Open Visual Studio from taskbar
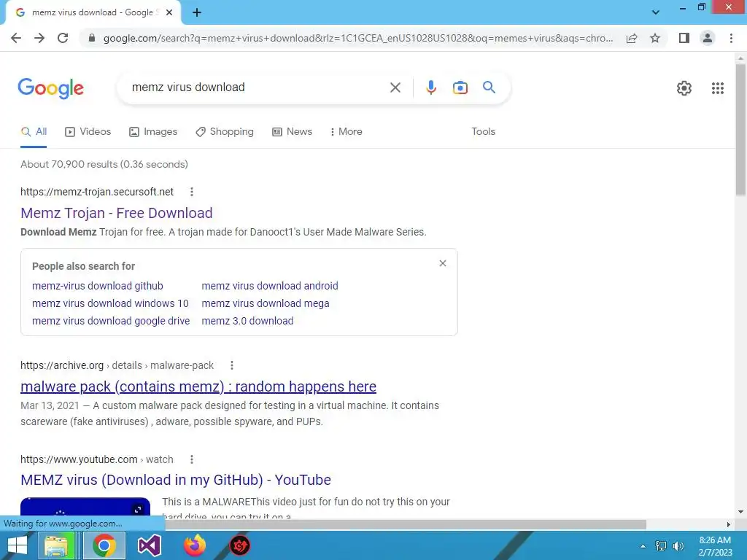The height and width of the screenshot is (560, 747). pos(149,545)
